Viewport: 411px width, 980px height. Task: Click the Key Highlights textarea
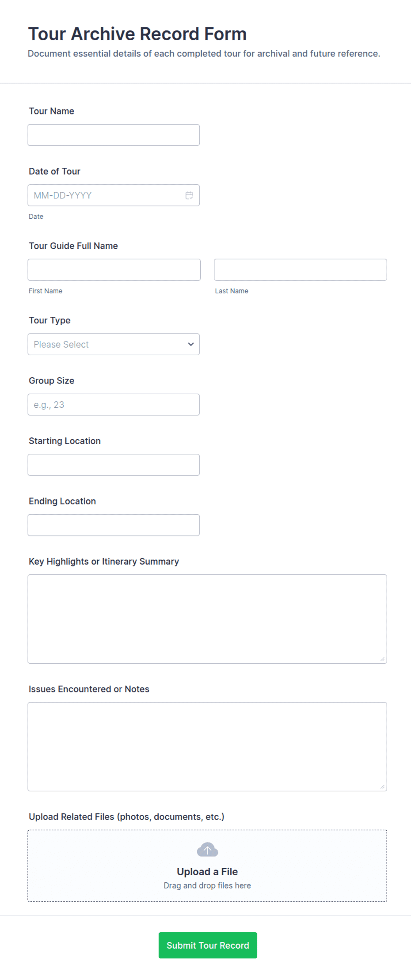(207, 619)
